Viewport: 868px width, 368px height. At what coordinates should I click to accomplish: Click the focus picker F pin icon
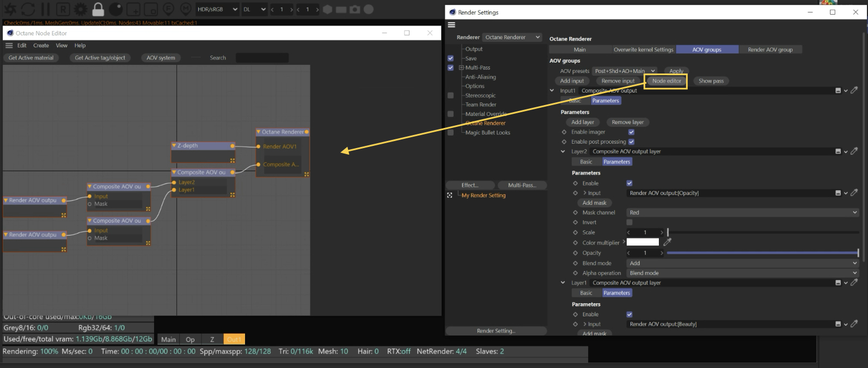(x=169, y=9)
